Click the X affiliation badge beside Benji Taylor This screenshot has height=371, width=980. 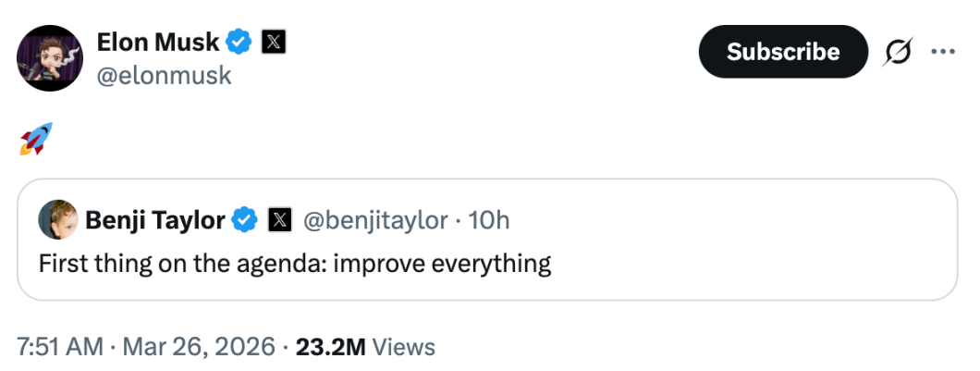[279, 220]
